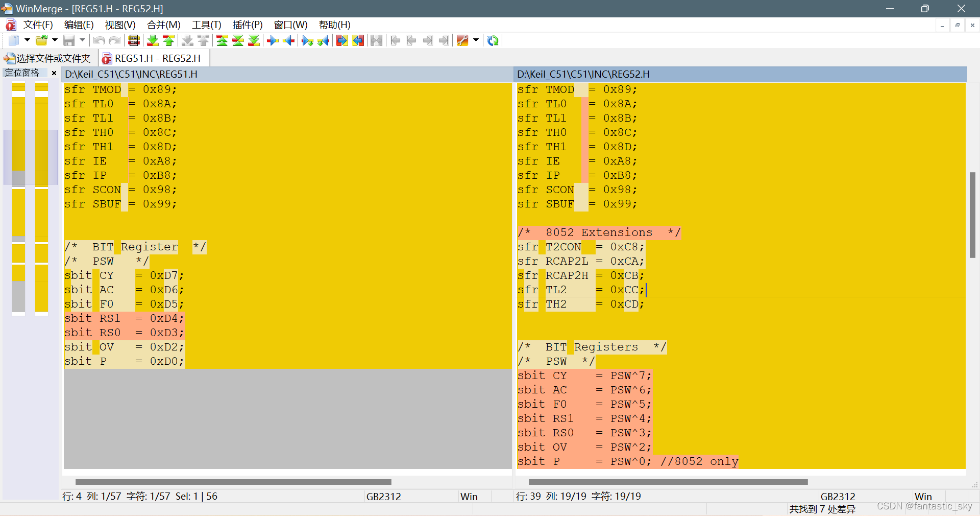Go to next conflict (gray down arrow)
The height and width of the screenshot is (516, 980).
coord(187,40)
